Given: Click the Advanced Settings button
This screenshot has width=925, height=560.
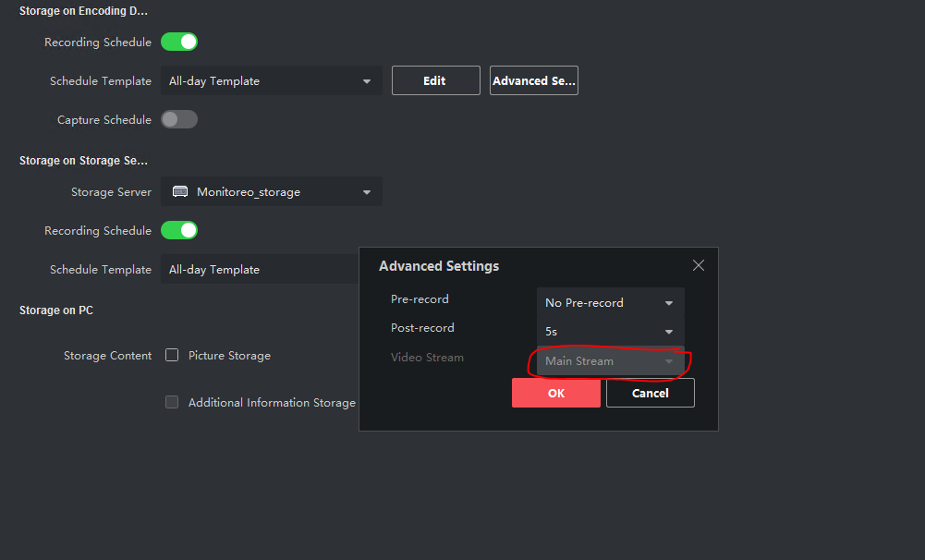Looking at the screenshot, I should (x=534, y=80).
